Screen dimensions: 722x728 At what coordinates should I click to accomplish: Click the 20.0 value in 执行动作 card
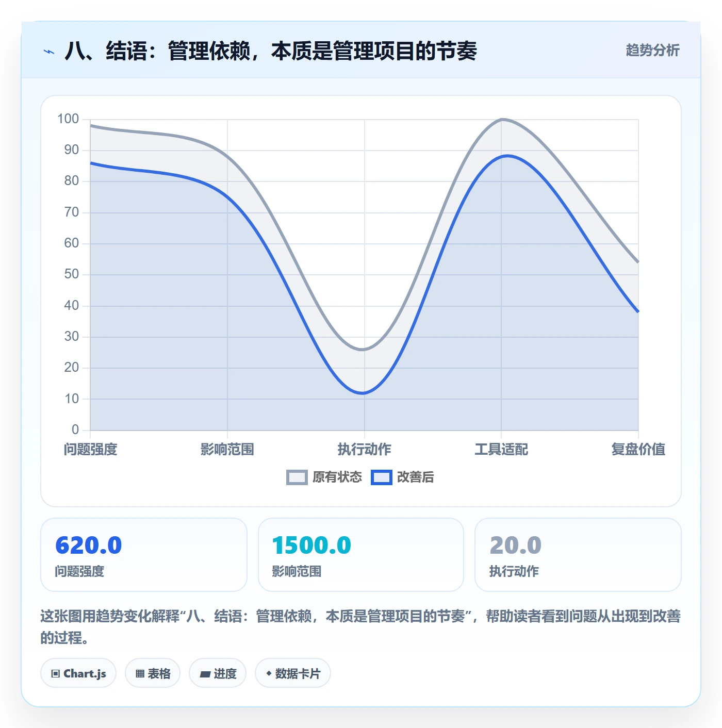516,545
